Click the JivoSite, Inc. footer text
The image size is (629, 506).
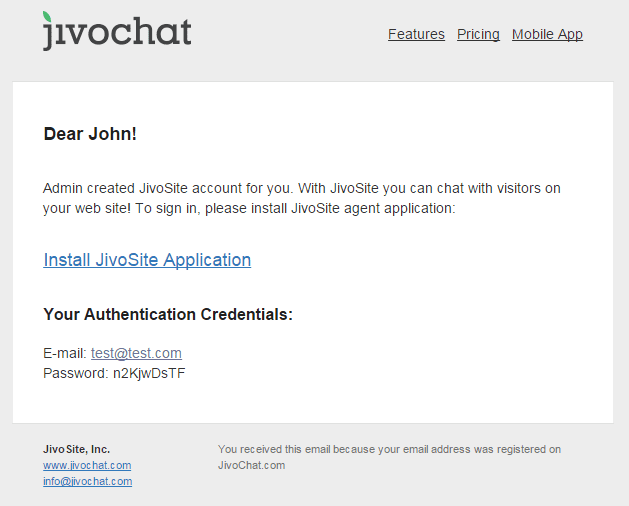click(x=77, y=449)
